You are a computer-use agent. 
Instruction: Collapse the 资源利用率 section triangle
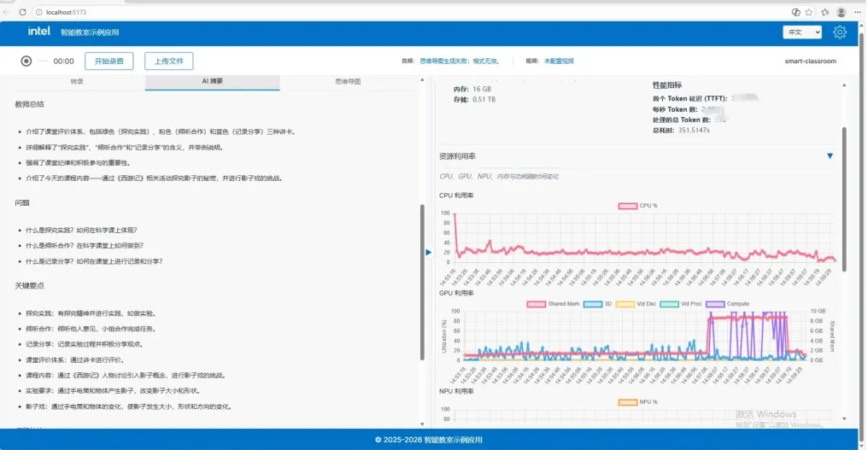pos(830,156)
